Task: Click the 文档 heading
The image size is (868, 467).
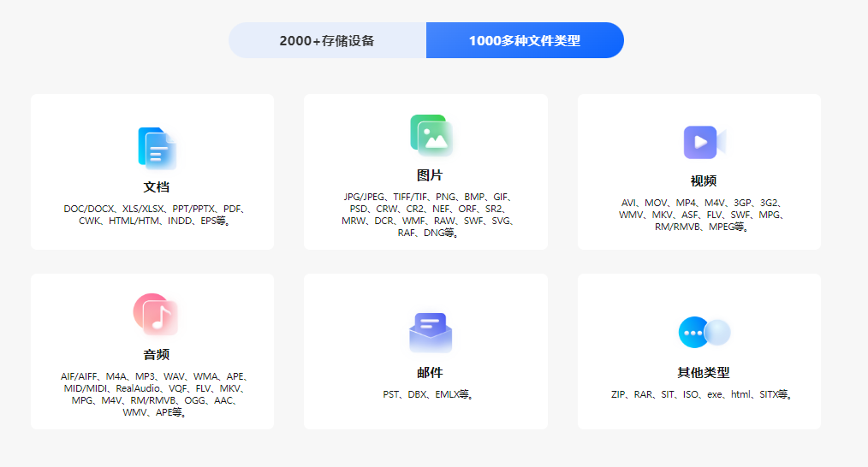Action: coord(157,187)
